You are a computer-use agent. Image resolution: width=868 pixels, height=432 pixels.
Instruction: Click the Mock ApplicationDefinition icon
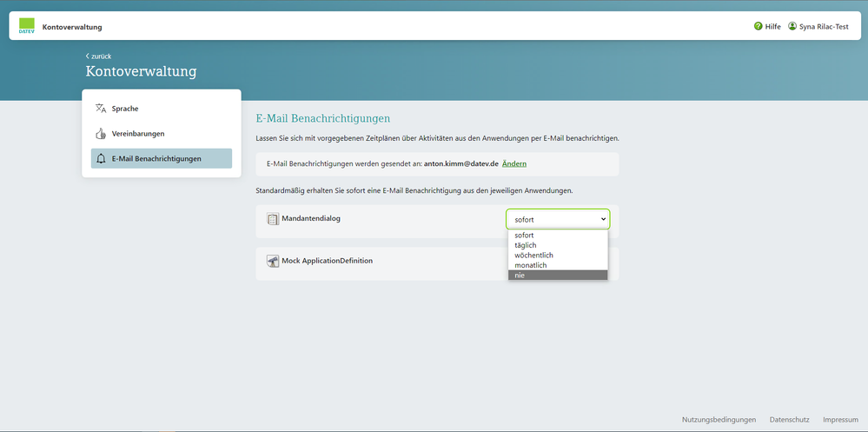pyautogui.click(x=272, y=261)
